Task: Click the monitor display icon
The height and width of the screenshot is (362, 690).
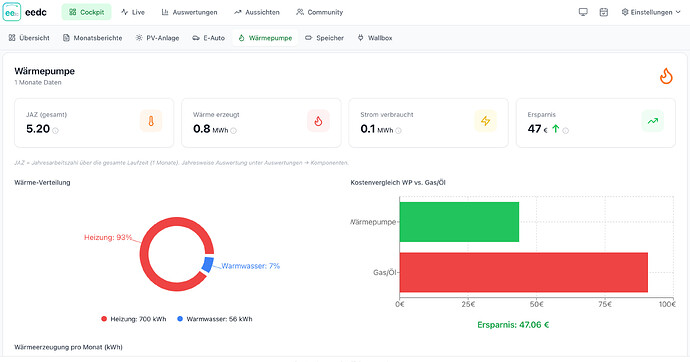Action: 583,12
